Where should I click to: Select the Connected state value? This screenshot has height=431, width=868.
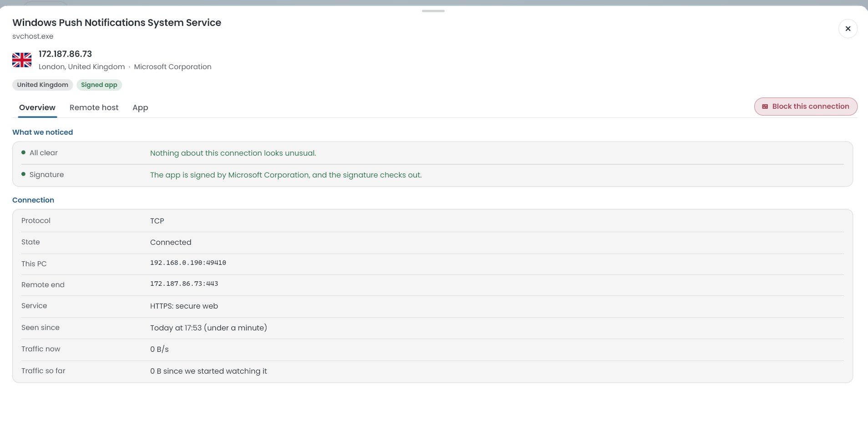[171, 243]
